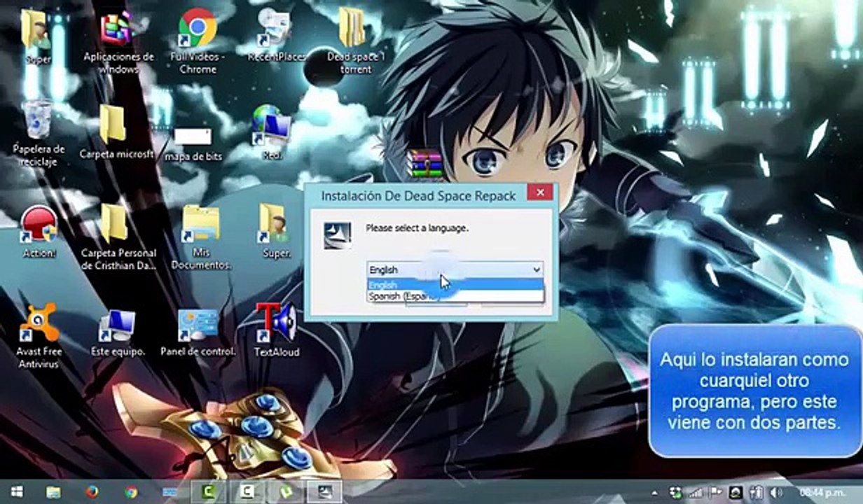Launch TextAloud shortcut
Screen dimensions: 863x504
276,329
